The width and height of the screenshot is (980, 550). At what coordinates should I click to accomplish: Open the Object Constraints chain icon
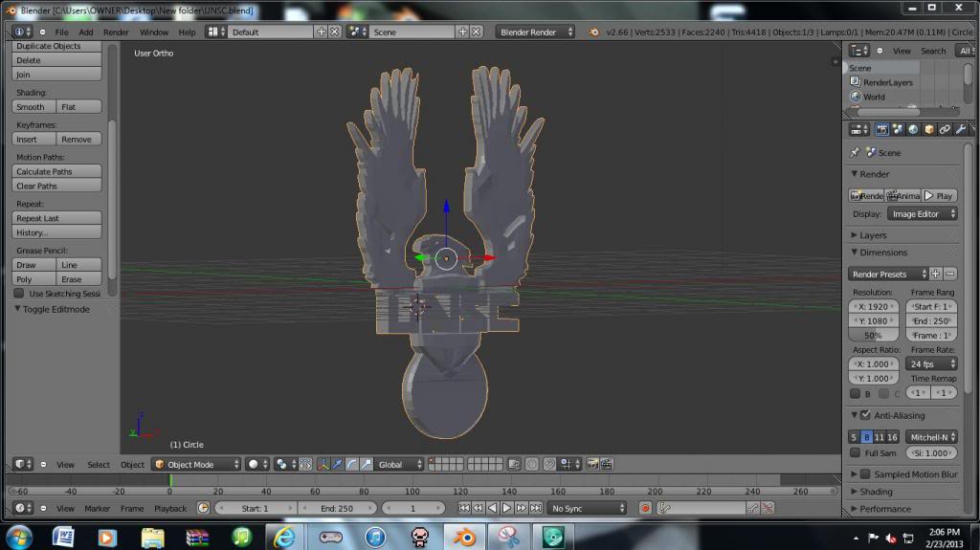point(945,129)
